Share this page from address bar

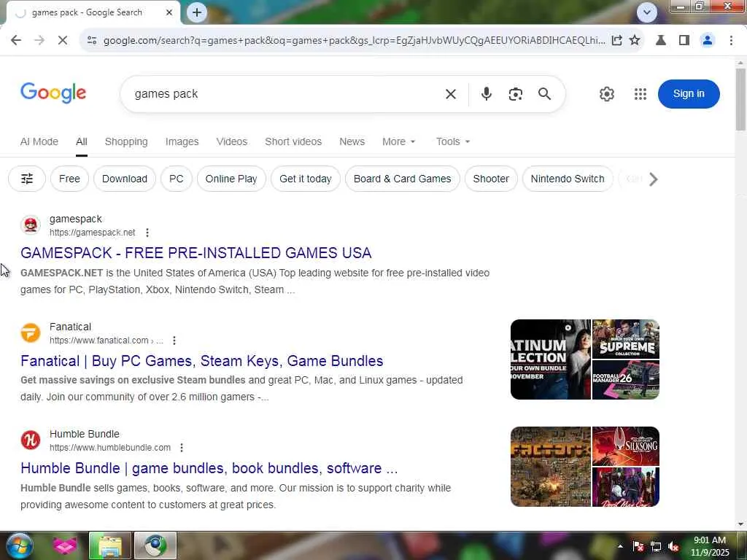616,41
